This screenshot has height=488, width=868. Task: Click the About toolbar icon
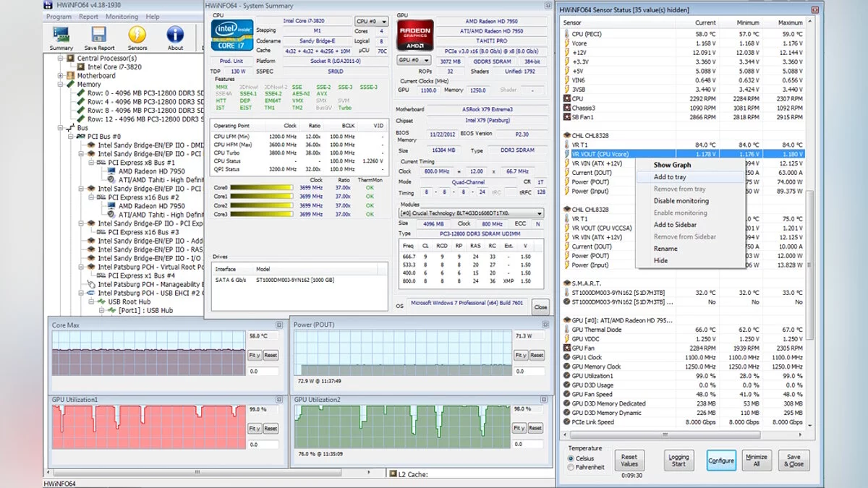tap(175, 38)
